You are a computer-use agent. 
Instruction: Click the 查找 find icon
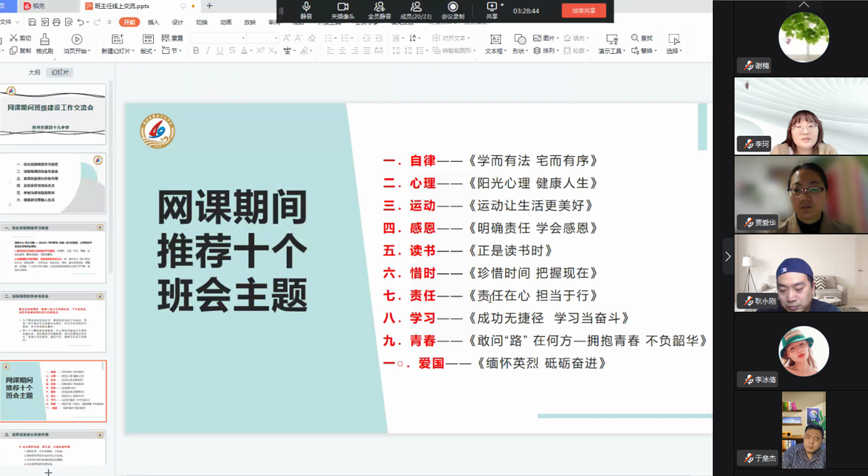pos(642,38)
